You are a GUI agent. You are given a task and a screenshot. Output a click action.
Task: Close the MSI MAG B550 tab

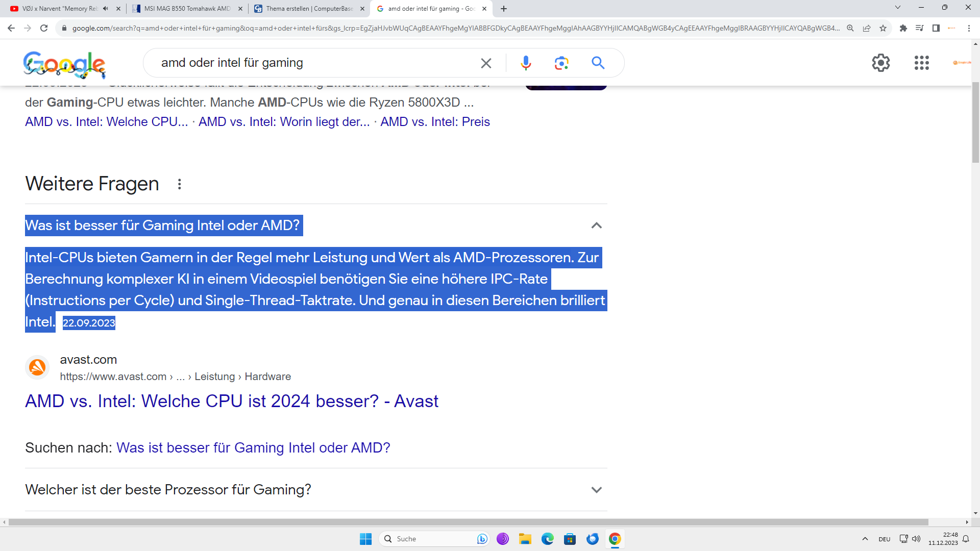(x=240, y=9)
